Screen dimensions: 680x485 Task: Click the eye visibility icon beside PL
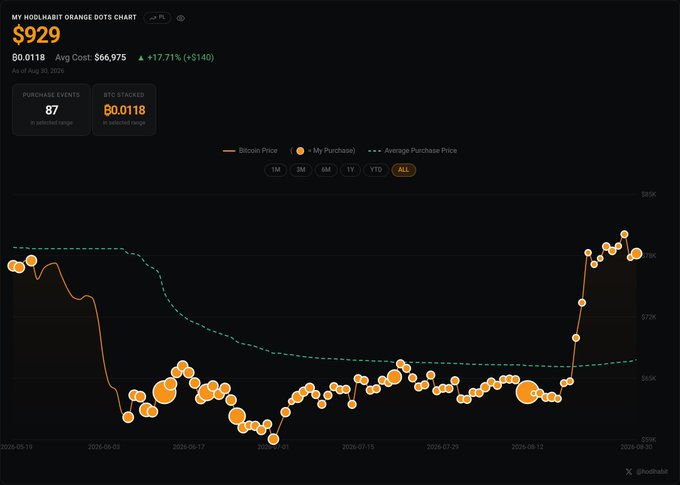click(181, 18)
